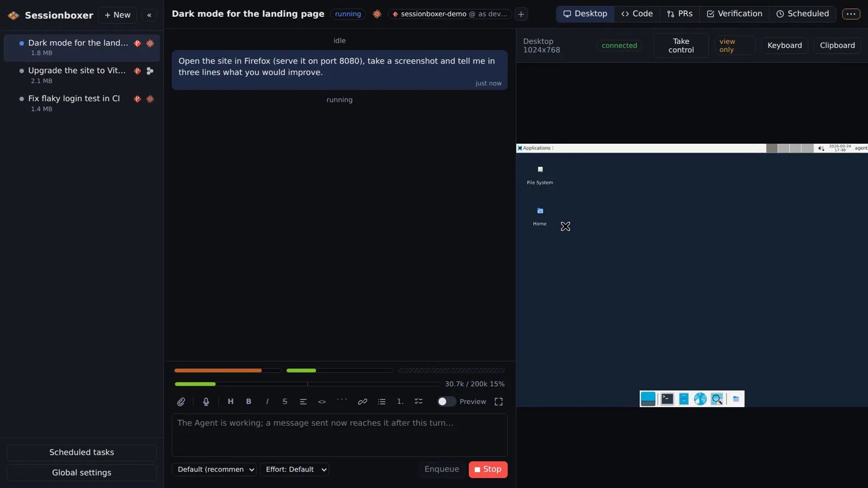Open Scheduled tasks

click(81, 453)
